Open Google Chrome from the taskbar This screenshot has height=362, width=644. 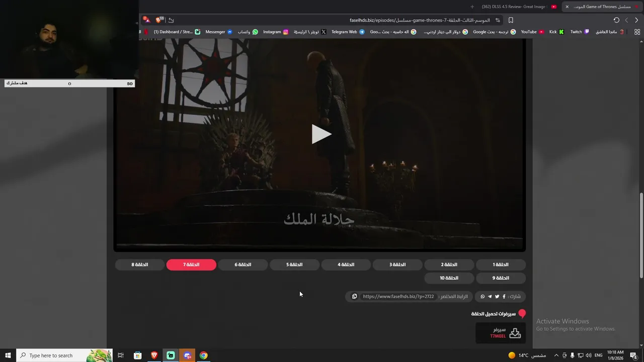pyautogui.click(x=203, y=355)
